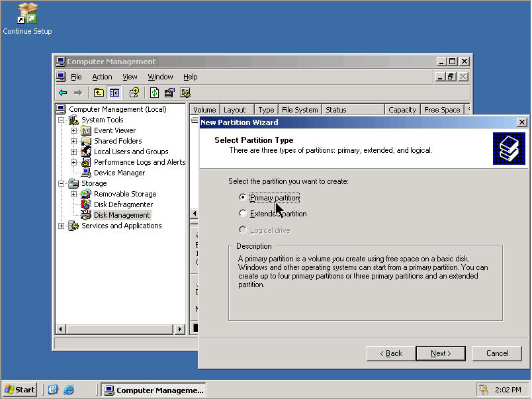
Task: Expand the Removable Storage tree node
Action: [73, 194]
